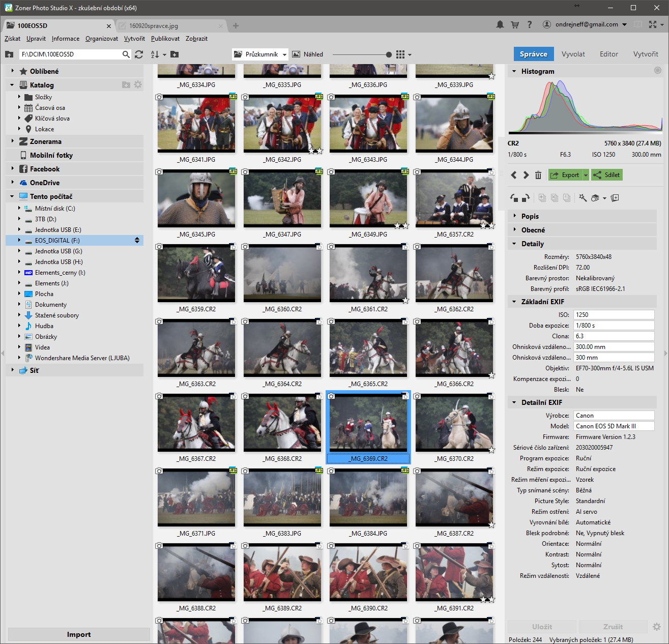Click the refresh folder icon
Image resolution: width=669 pixels, height=644 pixels.
[139, 54]
